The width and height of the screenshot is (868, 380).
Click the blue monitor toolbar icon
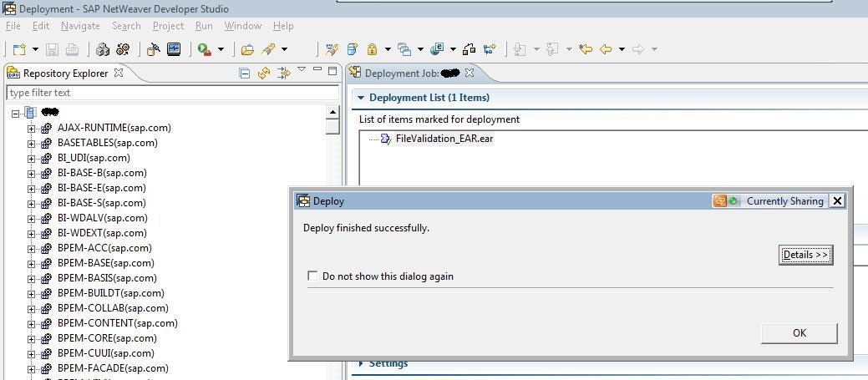[x=174, y=49]
